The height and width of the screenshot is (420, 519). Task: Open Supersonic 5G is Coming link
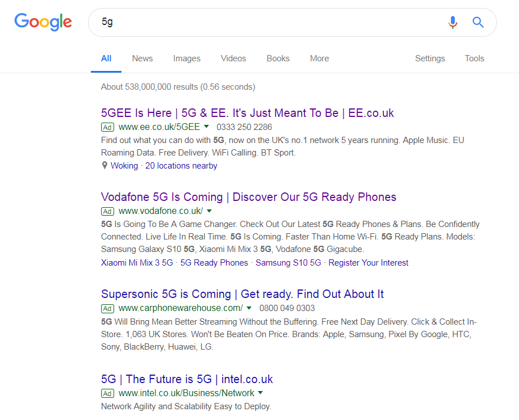coord(242,294)
